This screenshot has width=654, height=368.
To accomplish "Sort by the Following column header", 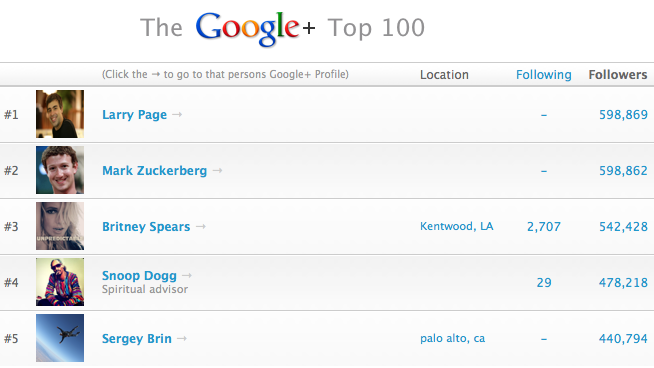I will (543, 75).
